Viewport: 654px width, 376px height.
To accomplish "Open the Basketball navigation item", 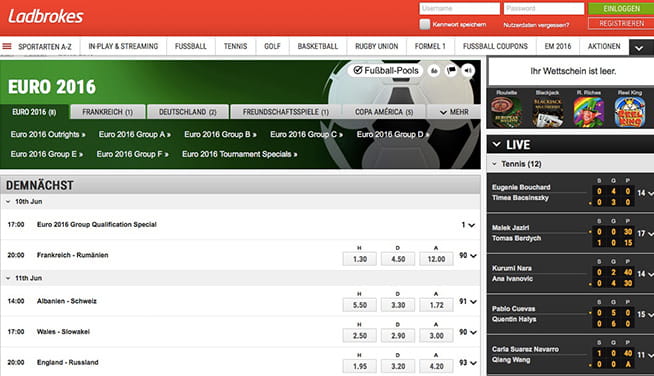I will (317, 46).
